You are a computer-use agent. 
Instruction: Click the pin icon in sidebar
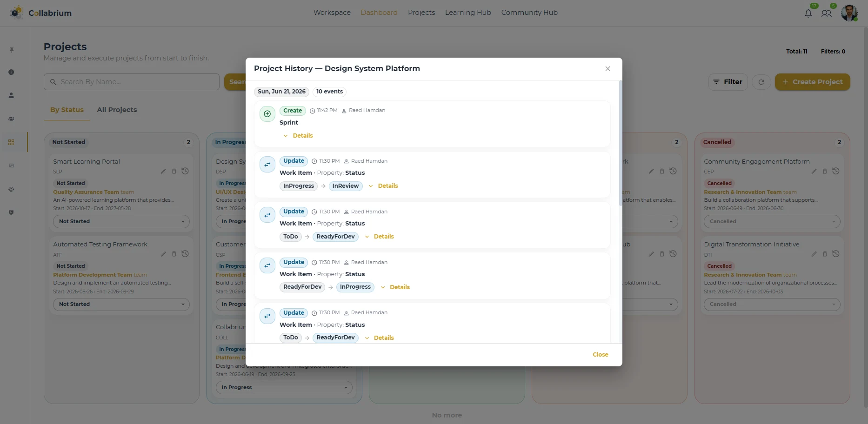click(12, 50)
